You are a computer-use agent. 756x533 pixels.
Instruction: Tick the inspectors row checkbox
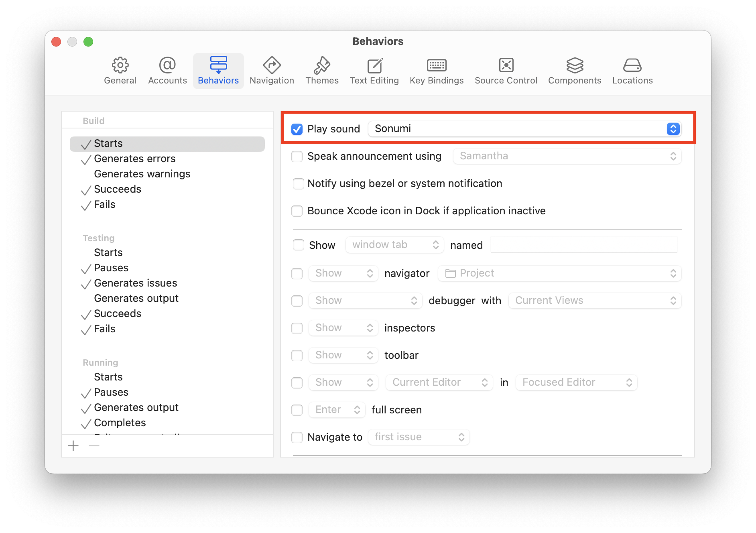[297, 328]
